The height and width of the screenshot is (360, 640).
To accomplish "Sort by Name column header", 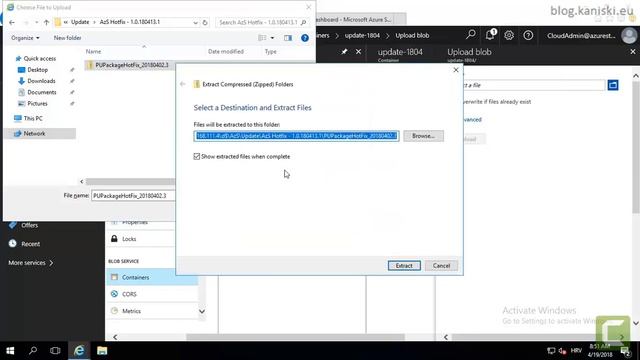I will (93, 51).
